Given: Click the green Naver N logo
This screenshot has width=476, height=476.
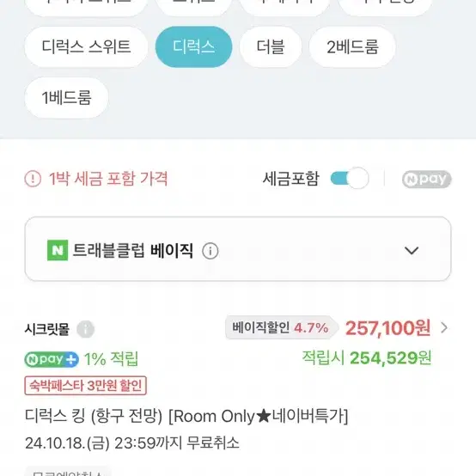Looking at the screenshot, I should (x=58, y=250).
